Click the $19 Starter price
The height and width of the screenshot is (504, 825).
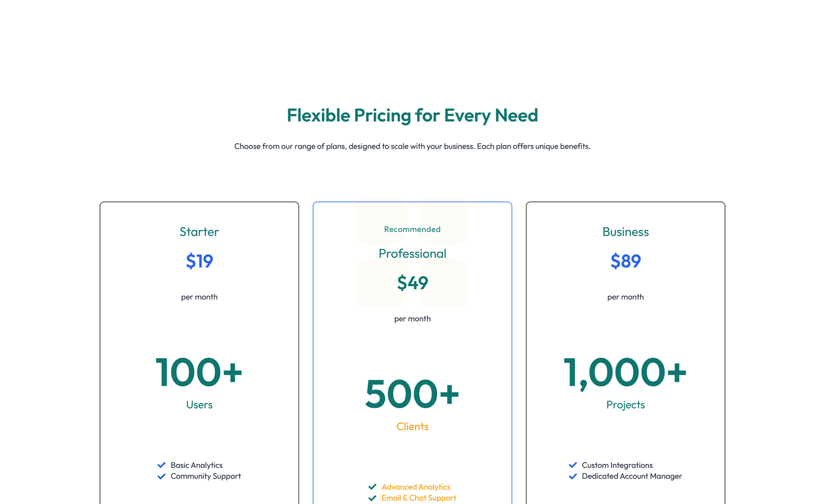pyautogui.click(x=199, y=261)
